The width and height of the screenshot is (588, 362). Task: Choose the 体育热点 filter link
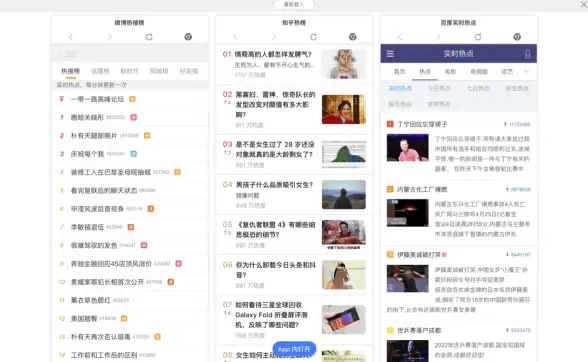click(439, 104)
